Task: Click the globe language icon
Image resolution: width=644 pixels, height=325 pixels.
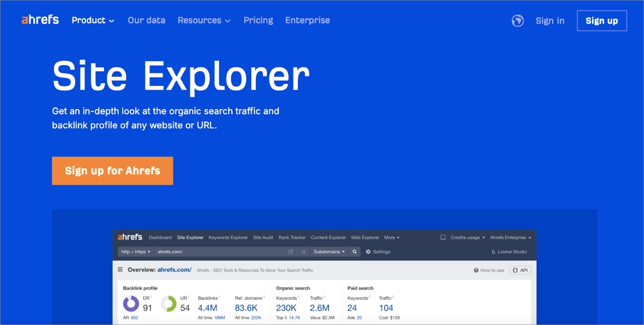Action: [x=517, y=20]
